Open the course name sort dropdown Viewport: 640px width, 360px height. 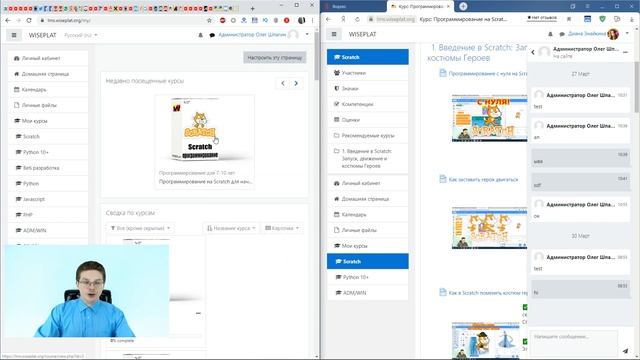point(231,228)
